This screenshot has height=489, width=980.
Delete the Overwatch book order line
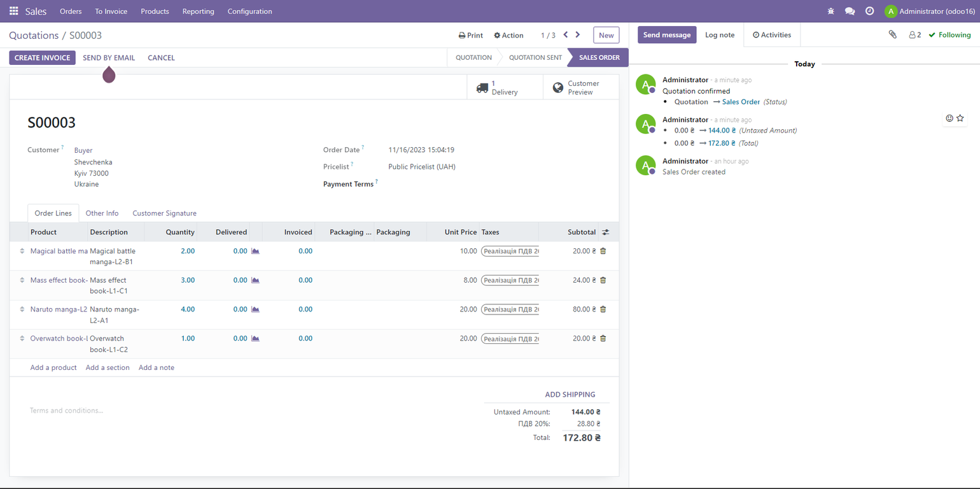pos(603,339)
